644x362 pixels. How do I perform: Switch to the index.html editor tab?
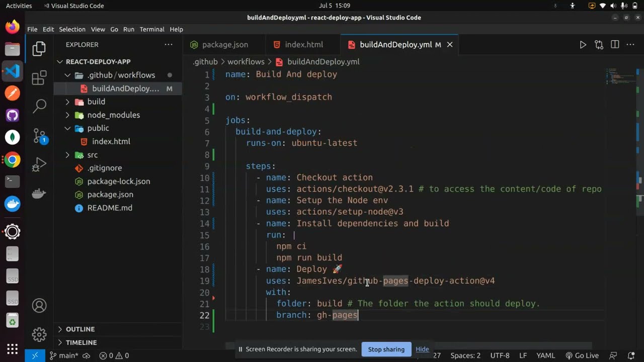[303, 45]
